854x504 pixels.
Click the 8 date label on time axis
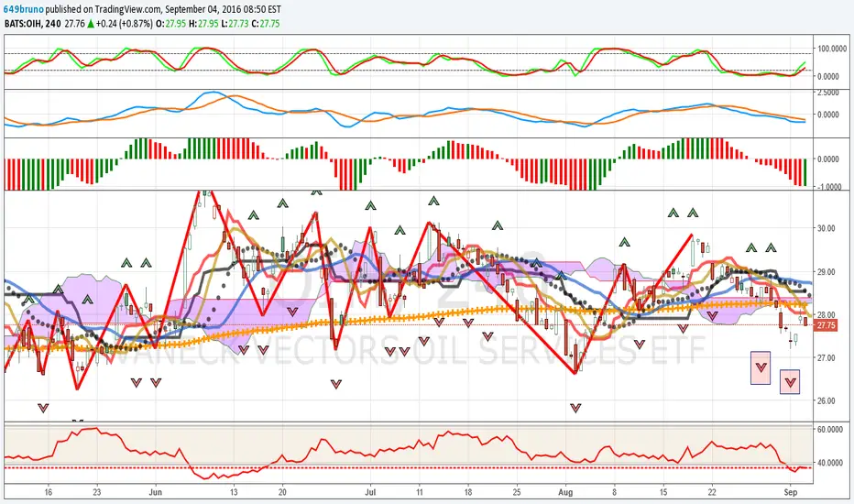(614, 492)
